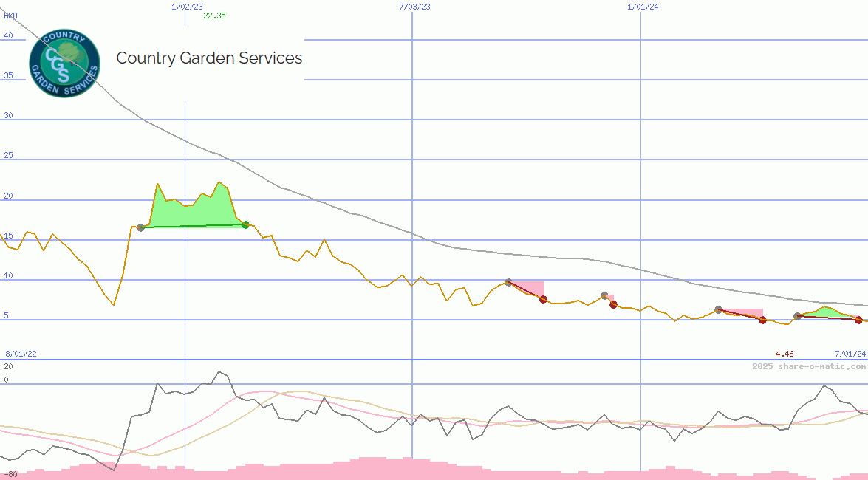Screen dimensions: 868x480
Task: Click the 15 price axis label
Action: (x=8, y=236)
